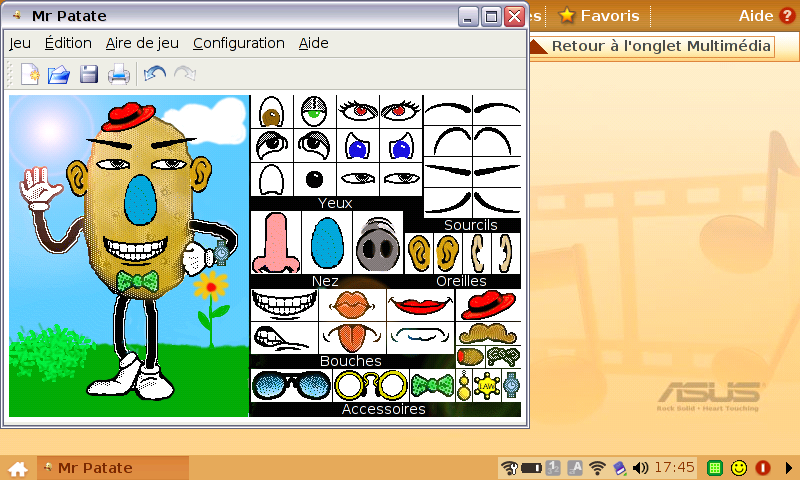Select the red smiling lips mouth
The height and width of the screenshot is (480, 800).
[420, 305]
